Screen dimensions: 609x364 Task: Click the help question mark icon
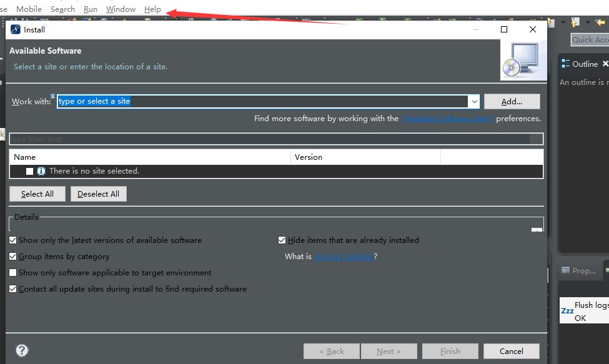click(22, 350)
